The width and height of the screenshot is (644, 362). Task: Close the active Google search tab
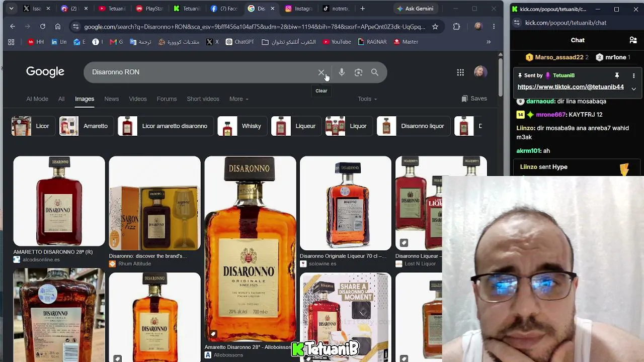[272, 9]
